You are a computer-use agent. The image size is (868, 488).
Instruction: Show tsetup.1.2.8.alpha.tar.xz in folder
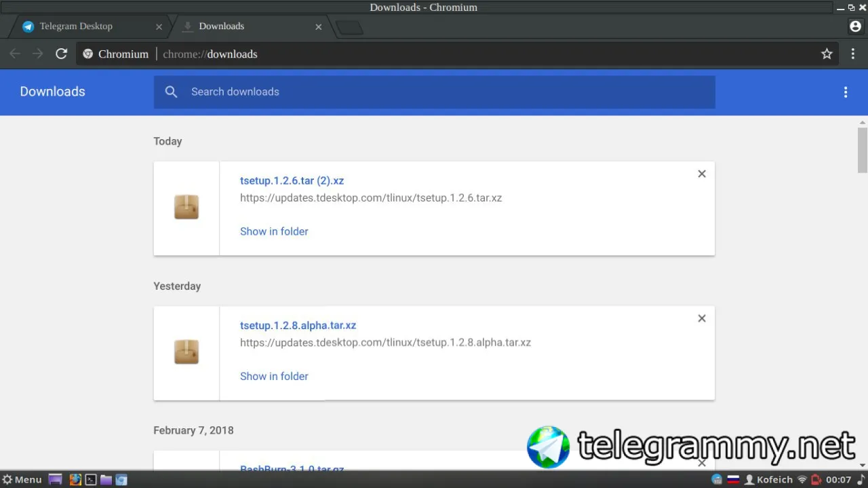pyautogui.click(x=274, y=376)
